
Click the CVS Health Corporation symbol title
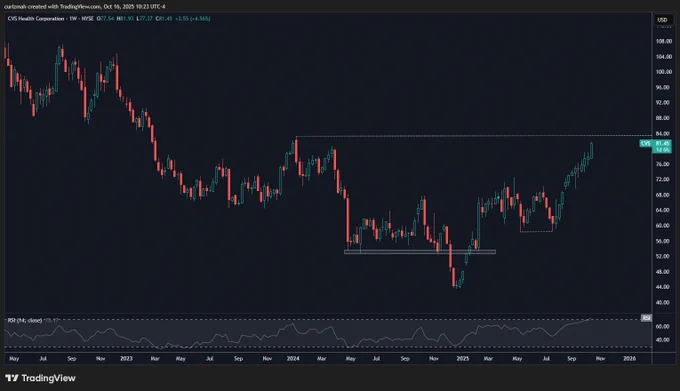coord(36,19)
